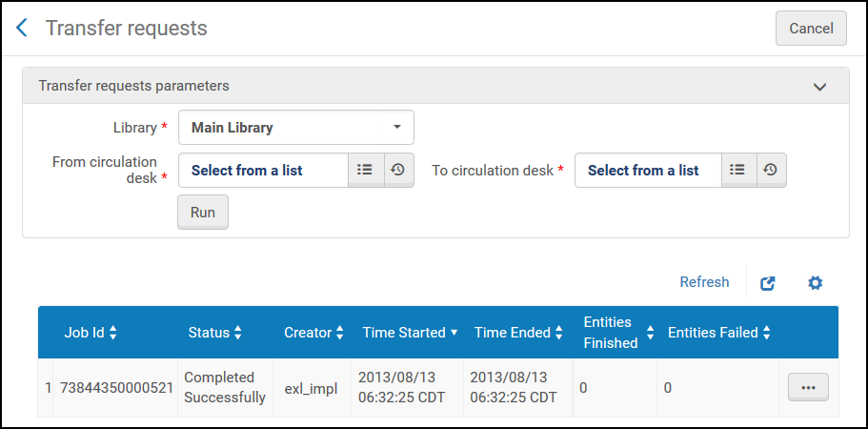The height and width of the screenshot is (429, 868).
Task: Show recent entries for From circulation desk
Action: (x=398, y=170)
